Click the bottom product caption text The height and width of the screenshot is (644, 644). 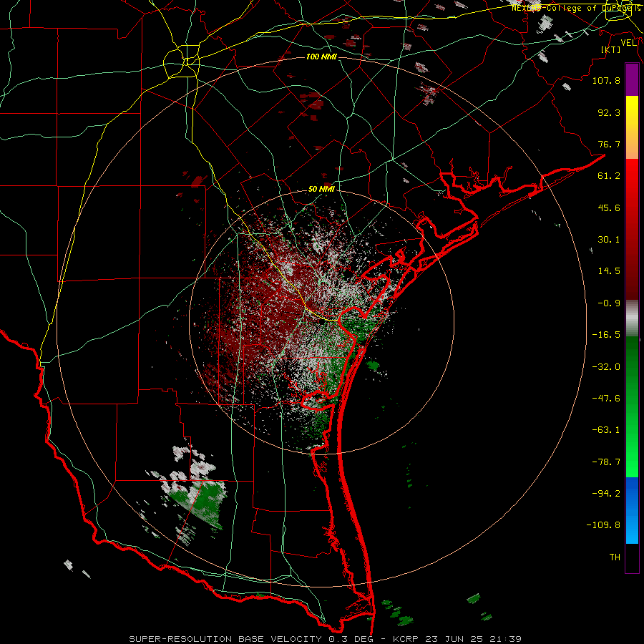point(326,639)
